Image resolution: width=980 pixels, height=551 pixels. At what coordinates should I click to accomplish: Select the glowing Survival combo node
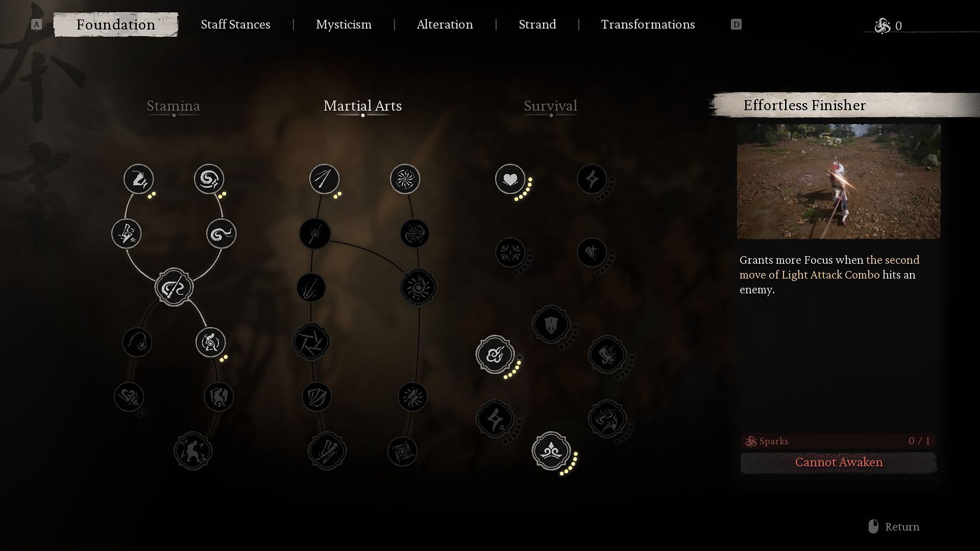coord(551,452)
